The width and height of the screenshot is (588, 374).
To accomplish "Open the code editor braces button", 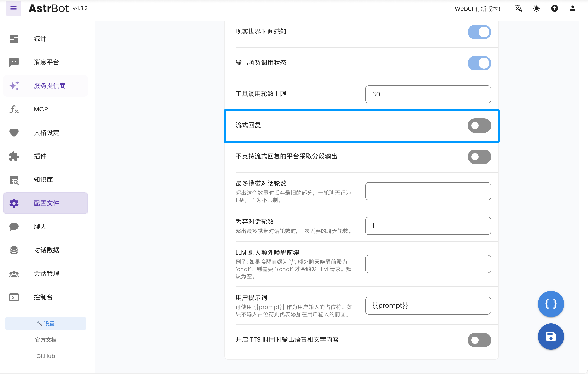I will click(x=551, y=304).
